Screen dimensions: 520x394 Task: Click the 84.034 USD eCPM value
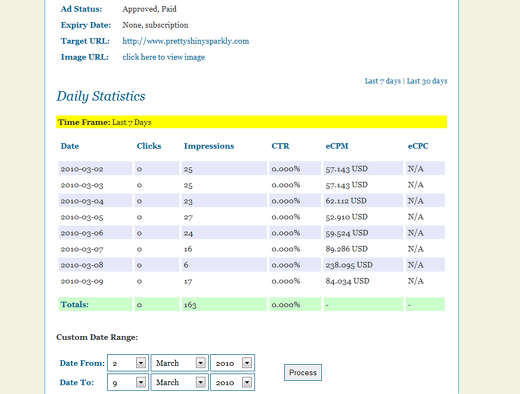pyautogui.click(x=347, y=281)
